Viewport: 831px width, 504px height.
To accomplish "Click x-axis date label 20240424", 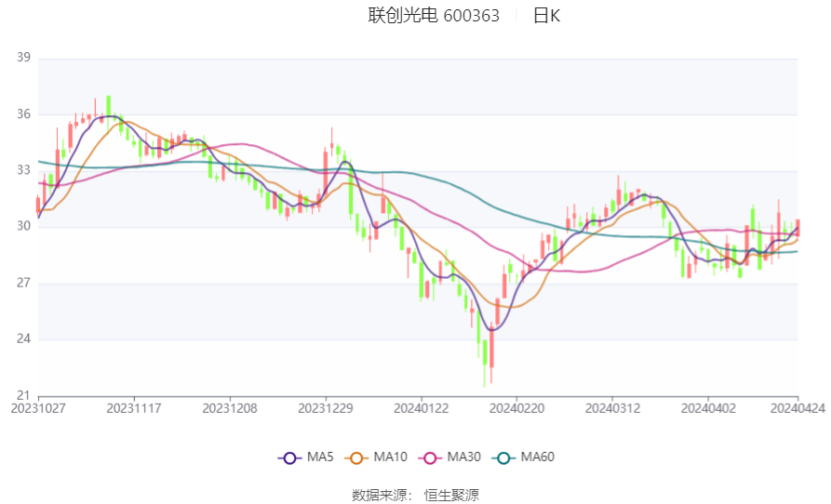I will tap(797, 409).
